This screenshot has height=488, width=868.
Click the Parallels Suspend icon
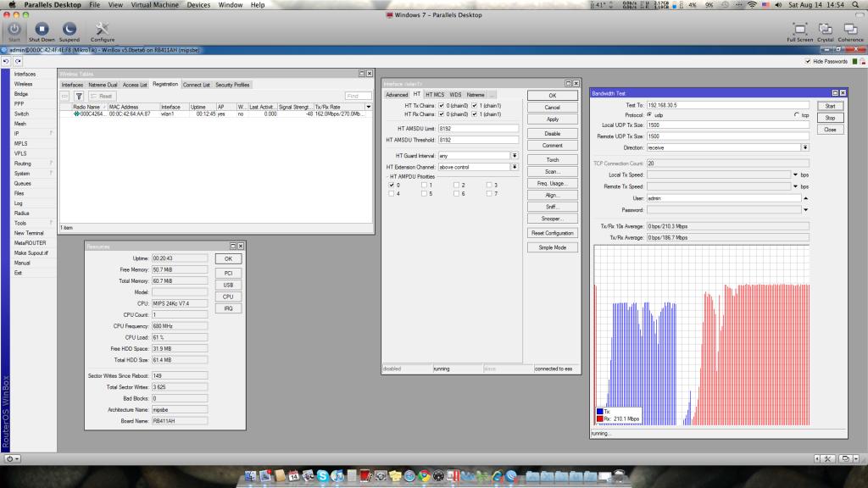point(70,30)
